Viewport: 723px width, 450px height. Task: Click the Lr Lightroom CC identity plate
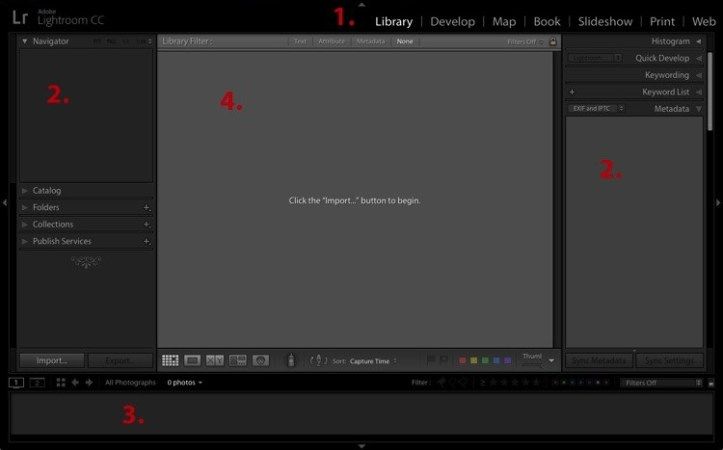58,18
